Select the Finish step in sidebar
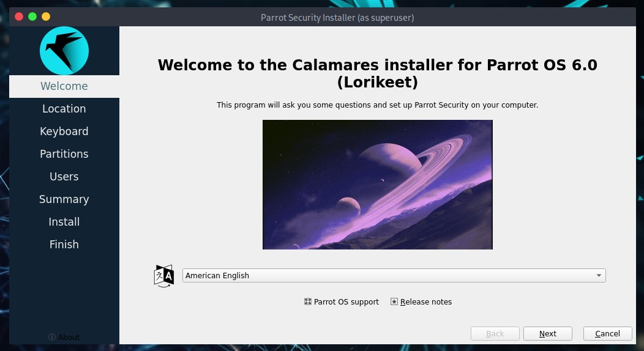The image size is (644, 351). pos(64,245)
